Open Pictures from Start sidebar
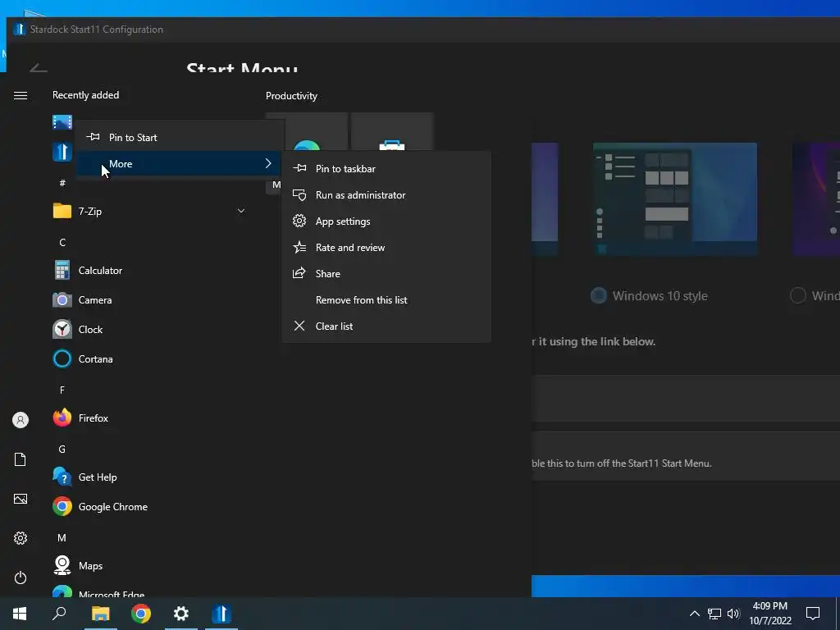The height and width of the screenshot is (630, 840). [21, 499]
